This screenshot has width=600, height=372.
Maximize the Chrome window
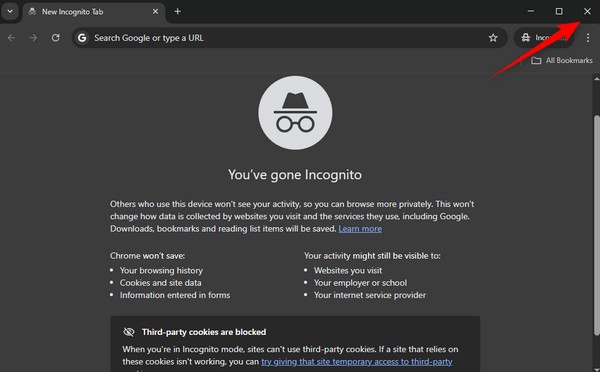click(559, 11)
